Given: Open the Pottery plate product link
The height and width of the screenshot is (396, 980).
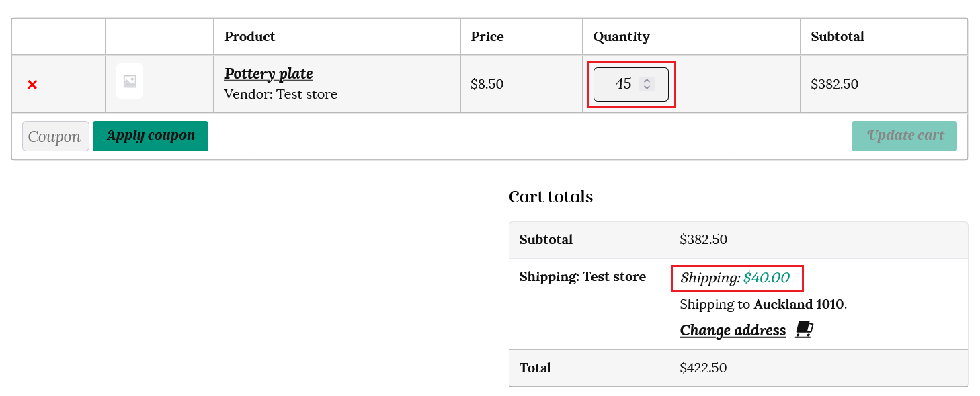Looking at the screenshot, I should (x=268, y=74).
